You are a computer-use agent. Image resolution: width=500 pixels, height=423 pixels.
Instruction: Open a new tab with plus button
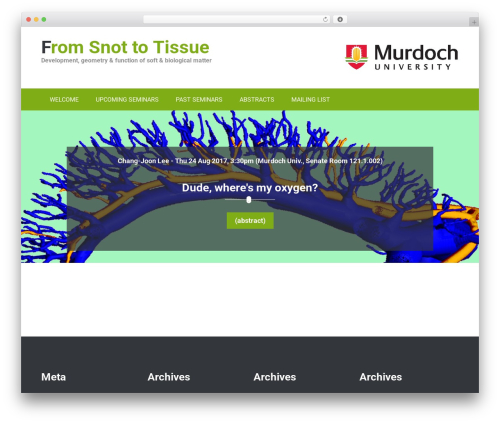(474, 22)
